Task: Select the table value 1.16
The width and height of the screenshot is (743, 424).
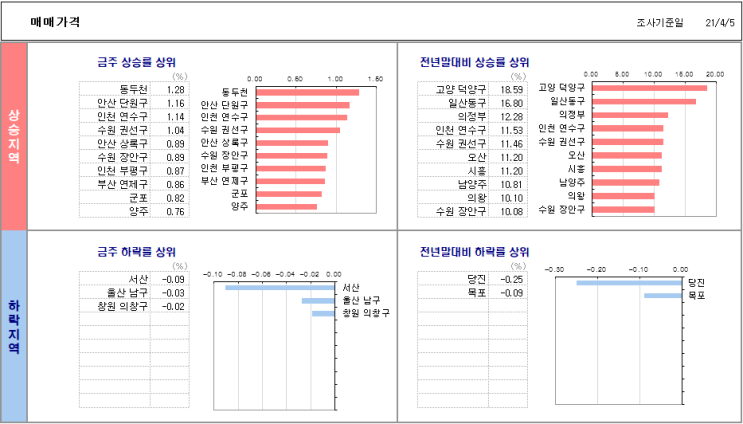Action: (175, 103)
